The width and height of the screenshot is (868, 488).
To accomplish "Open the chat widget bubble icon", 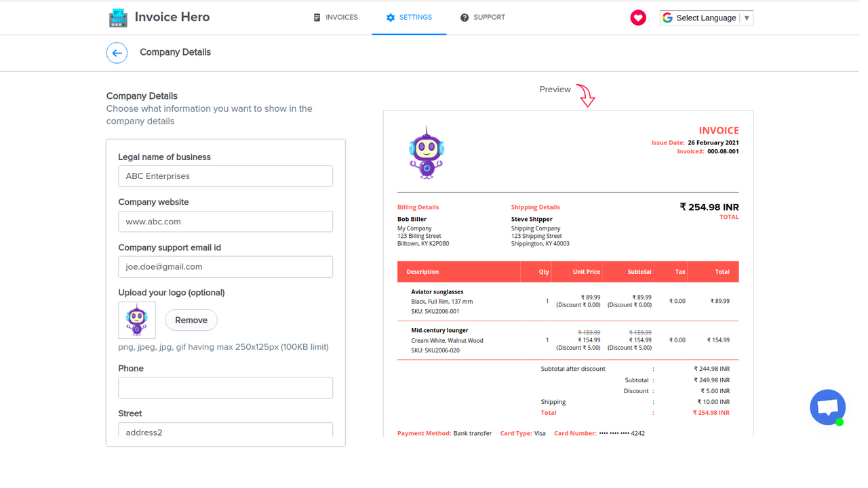I will [x=827, y=407].
